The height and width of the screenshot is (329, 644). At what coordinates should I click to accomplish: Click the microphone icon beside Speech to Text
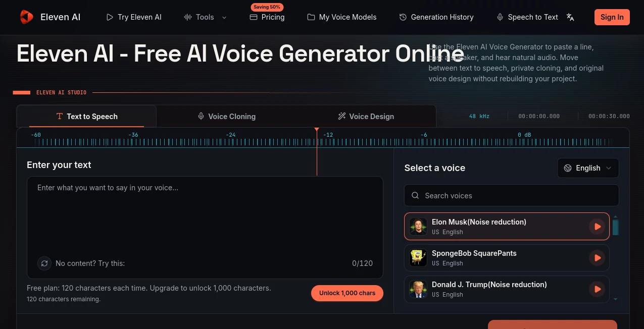tap(500, 17)
